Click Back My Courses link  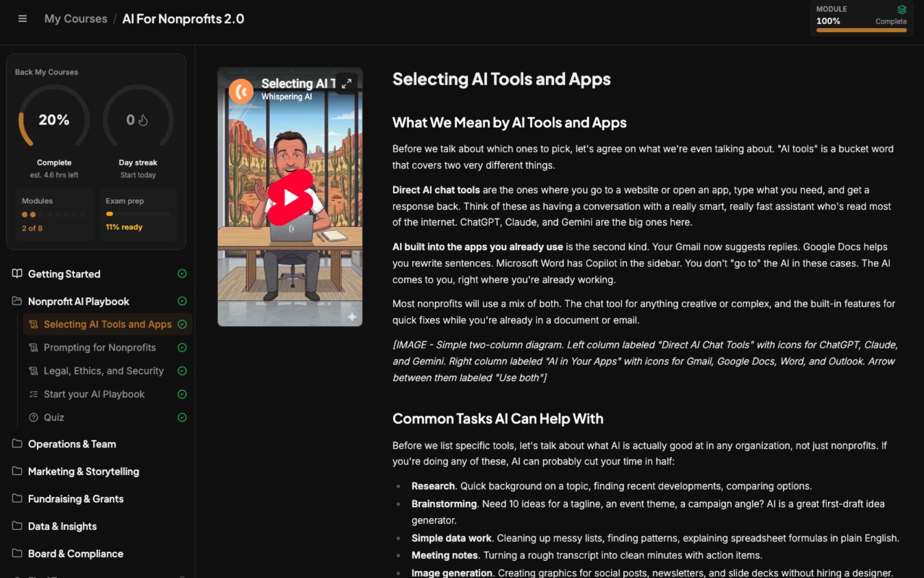[46, 72]
